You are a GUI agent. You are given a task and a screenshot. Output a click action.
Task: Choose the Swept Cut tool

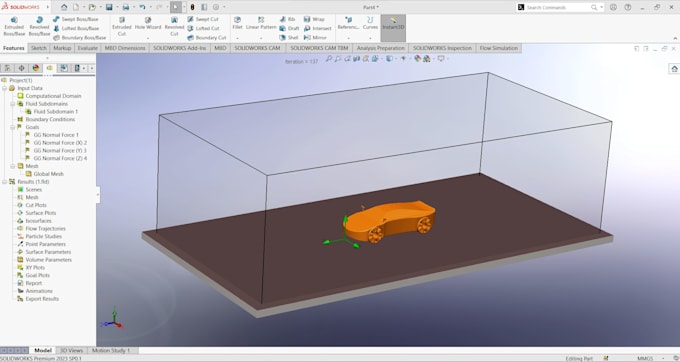pos(203,19)
